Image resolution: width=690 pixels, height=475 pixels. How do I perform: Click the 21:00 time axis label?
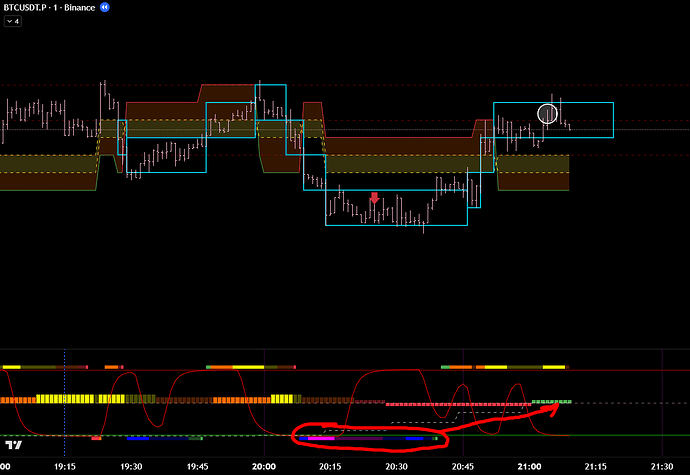coord(529,466)
